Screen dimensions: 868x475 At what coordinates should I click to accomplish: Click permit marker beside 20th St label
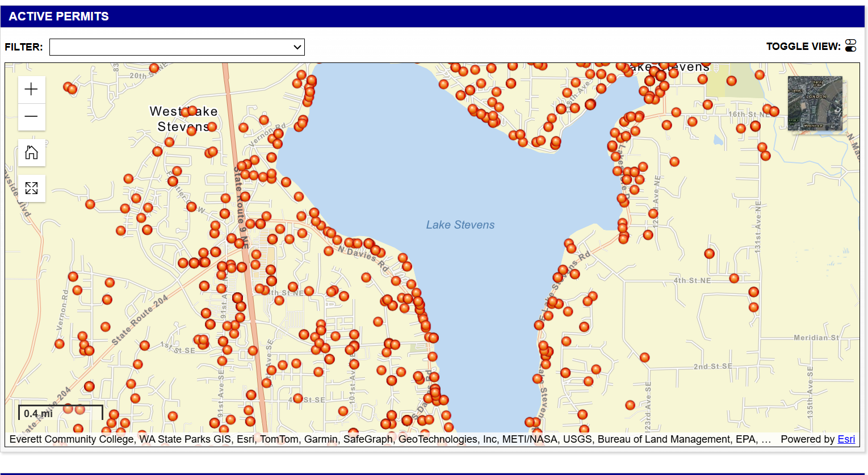coord(153,68)
